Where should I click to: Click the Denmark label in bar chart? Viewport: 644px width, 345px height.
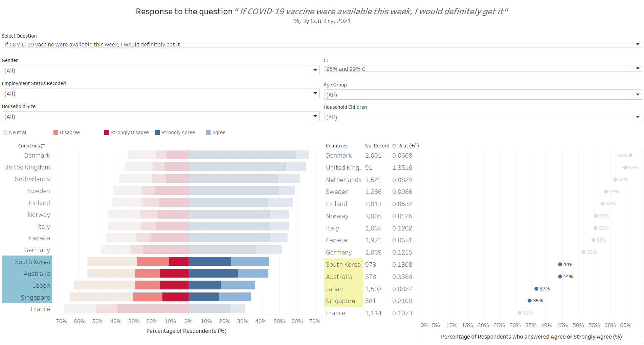coord(37,156)
